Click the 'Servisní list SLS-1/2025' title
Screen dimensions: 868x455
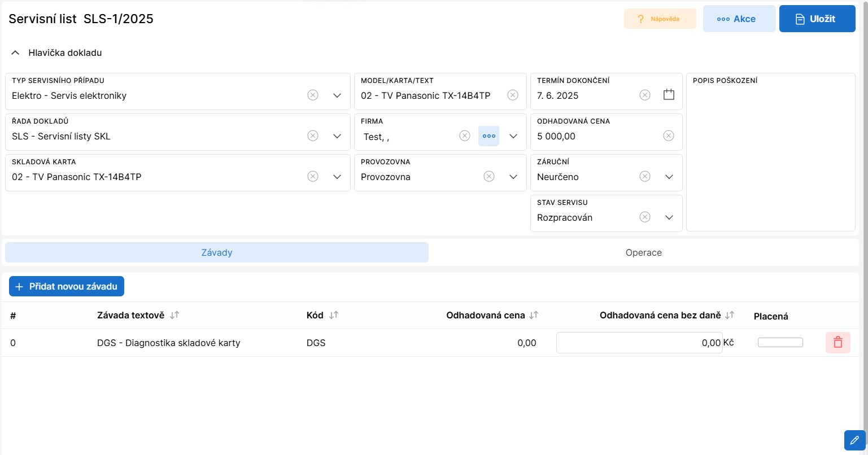pos(81,19)
